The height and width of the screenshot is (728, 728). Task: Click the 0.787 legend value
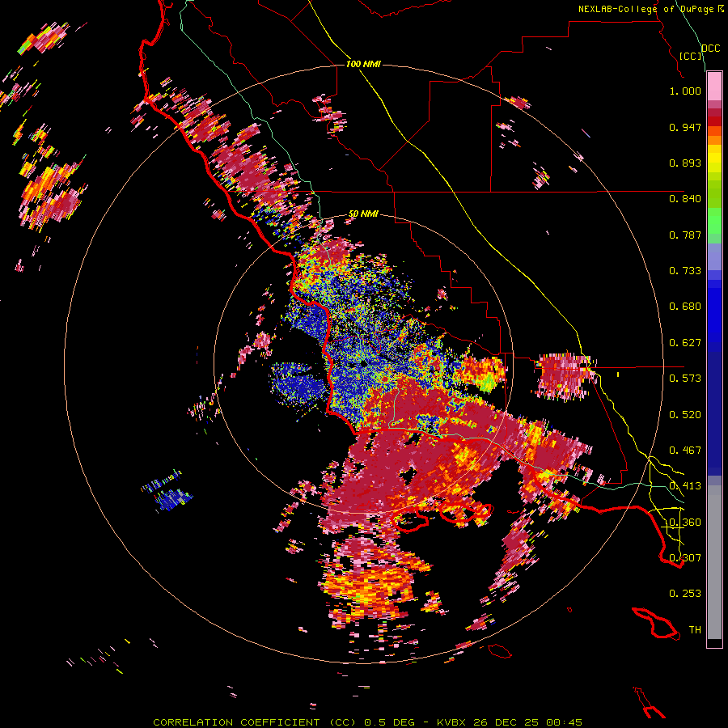pos(685,235)
